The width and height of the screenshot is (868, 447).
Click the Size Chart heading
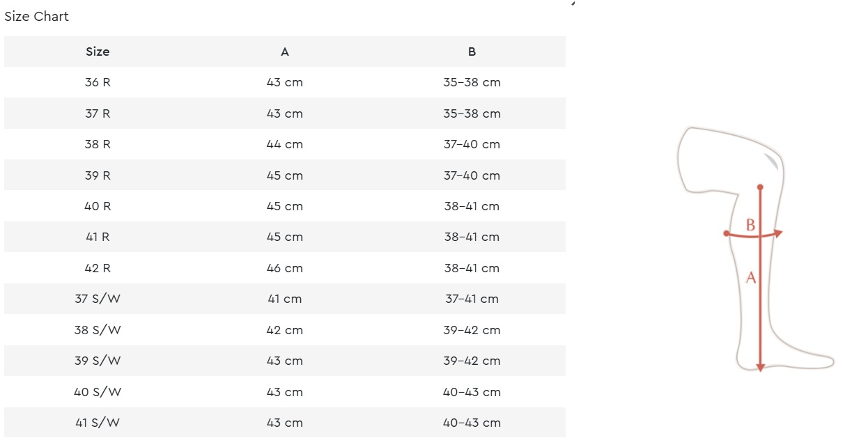click(x=37, y=16)
